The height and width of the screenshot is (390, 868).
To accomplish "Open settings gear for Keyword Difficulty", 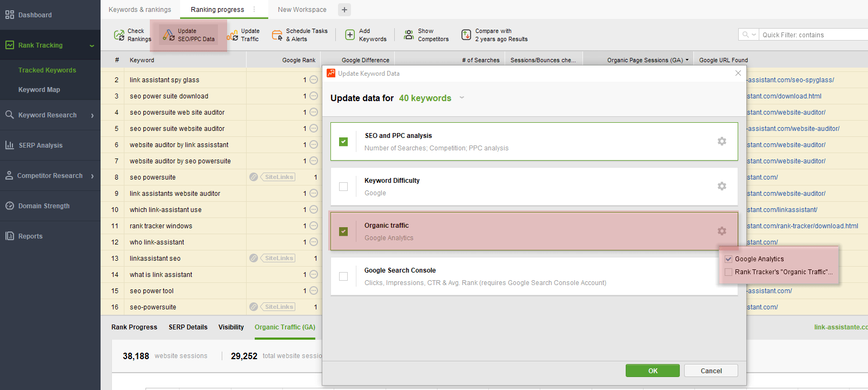I will (722, 186).
